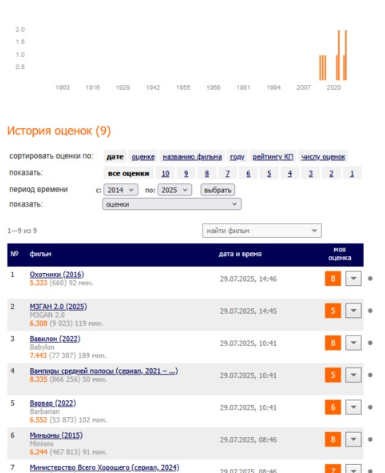Sort ratings by числу оценок
This screenshot has width=385, height=473.
point(323,157)
